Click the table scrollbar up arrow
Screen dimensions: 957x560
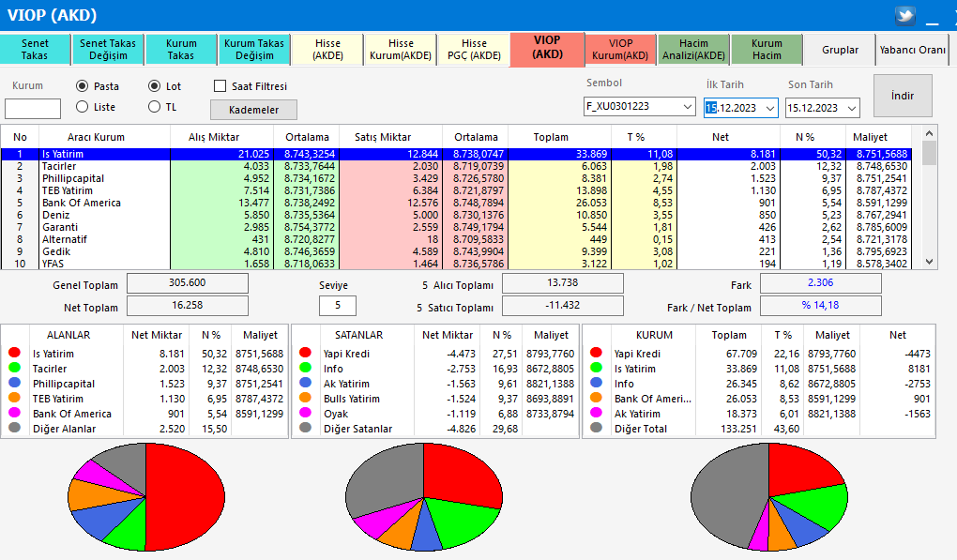[929, 133]
